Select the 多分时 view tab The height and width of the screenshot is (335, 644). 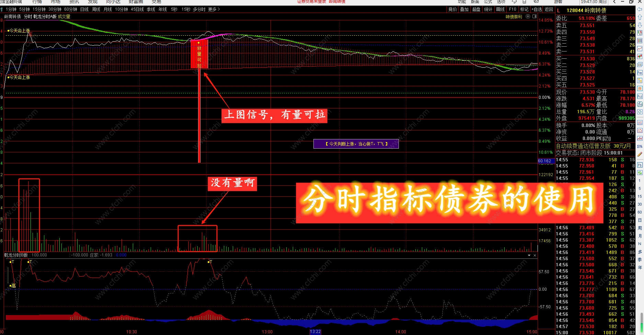[199, 9]
